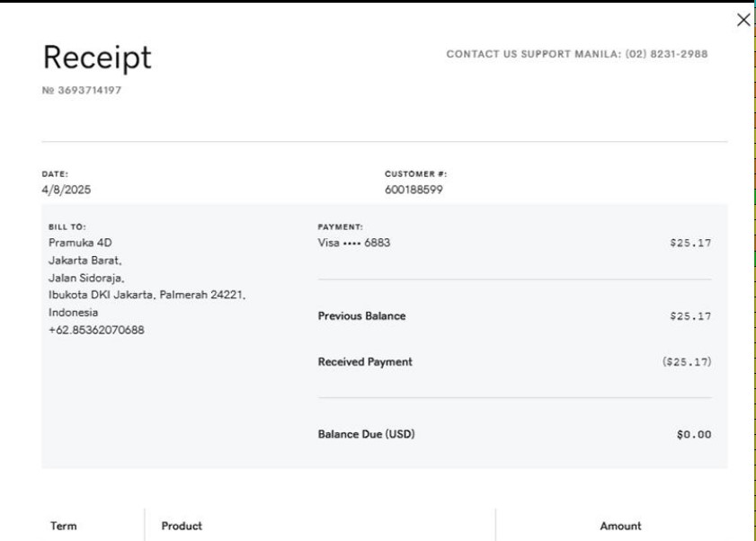This screenshot has height=541, width=756.
Task: Click the Product column header
Action: 182,527
